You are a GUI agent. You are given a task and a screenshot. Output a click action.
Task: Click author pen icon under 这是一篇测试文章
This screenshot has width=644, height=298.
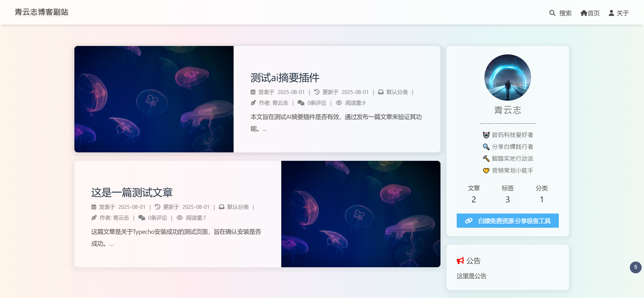[94, 218]
